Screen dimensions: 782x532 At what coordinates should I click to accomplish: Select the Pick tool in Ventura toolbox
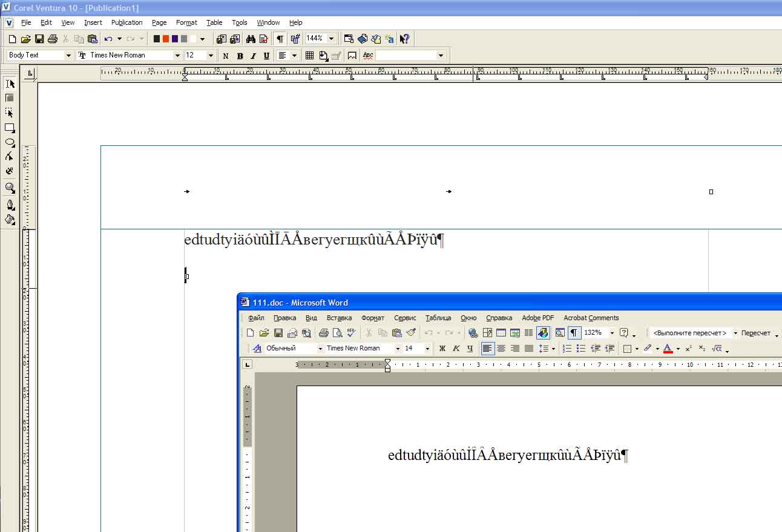10,84
